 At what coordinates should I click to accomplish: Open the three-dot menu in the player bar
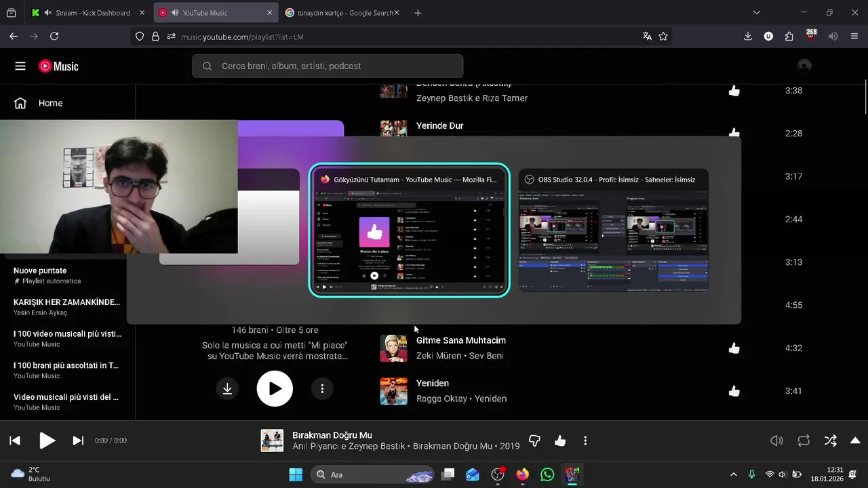pyautogui.click(x=585, y=441)
